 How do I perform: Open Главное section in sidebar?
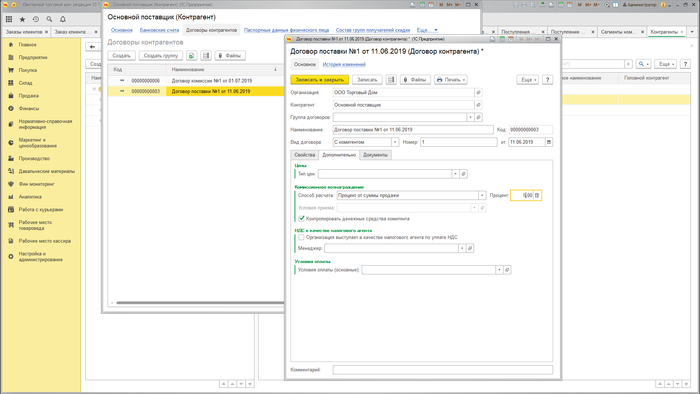point(28,45)
